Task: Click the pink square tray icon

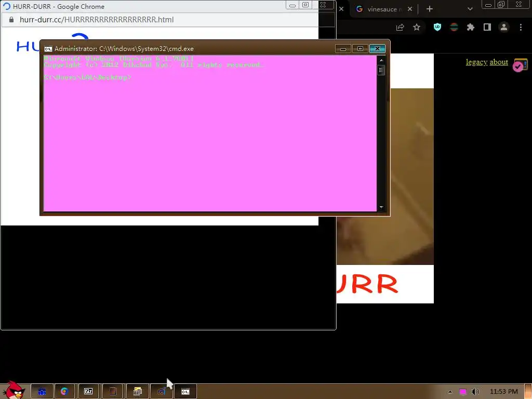Action: [462, 392]
